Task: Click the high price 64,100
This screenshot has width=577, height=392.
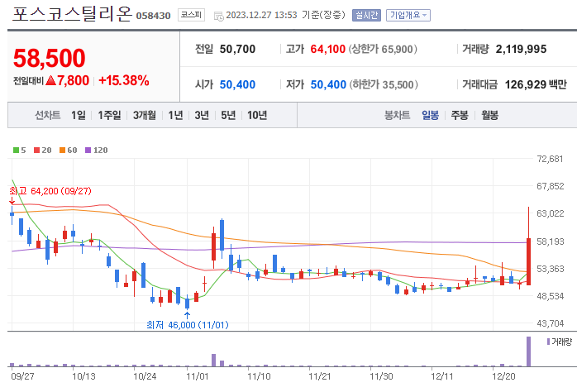Action: pyautogui.click(x=328, y=49)
